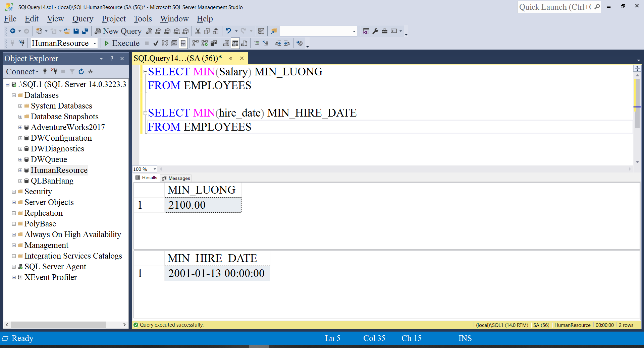Viewport: 644px width, 348px height.
Task: Click the Execute query button
Action: [122, 43]
